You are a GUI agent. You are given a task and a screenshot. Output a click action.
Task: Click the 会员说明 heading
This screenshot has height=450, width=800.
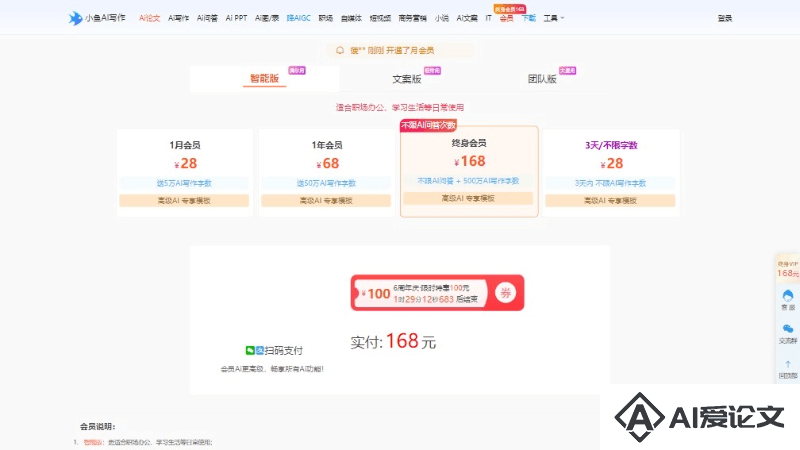pos(97,427)
